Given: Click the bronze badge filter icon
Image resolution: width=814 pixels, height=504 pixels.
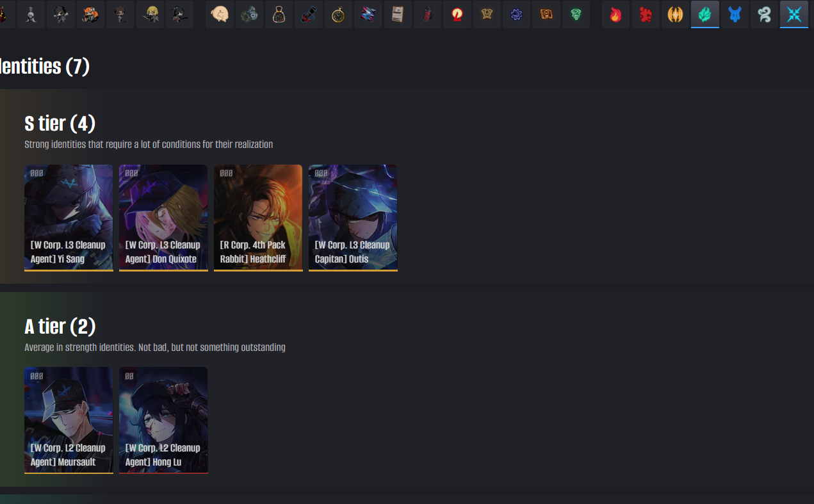Looking at the screenshot, I should click(487, 14).
